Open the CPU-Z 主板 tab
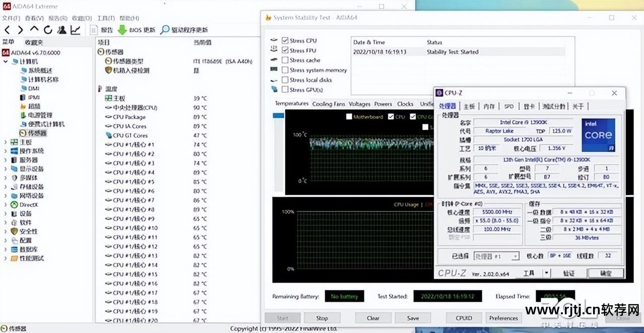The height and width of the screenshot is (333, 644). pyautogui.click(x=469, y=106)
